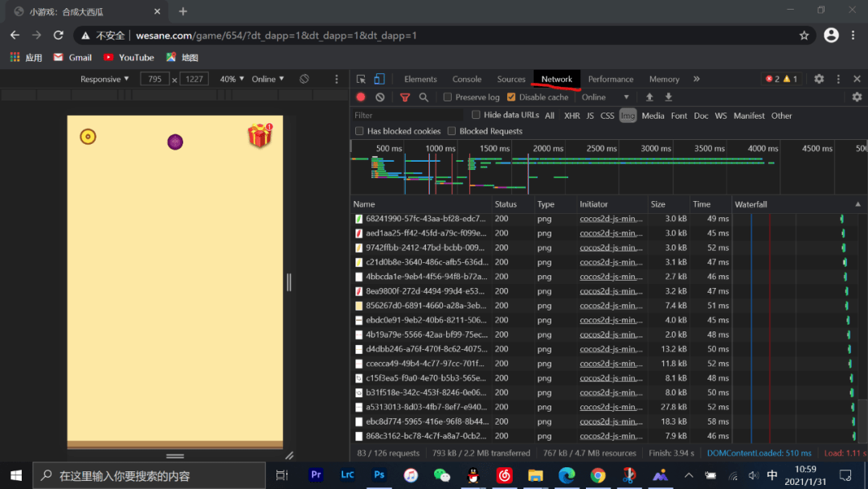868x489 pixels.
Task: Open Photoshop from the taskbar
Action: [379, 475]
